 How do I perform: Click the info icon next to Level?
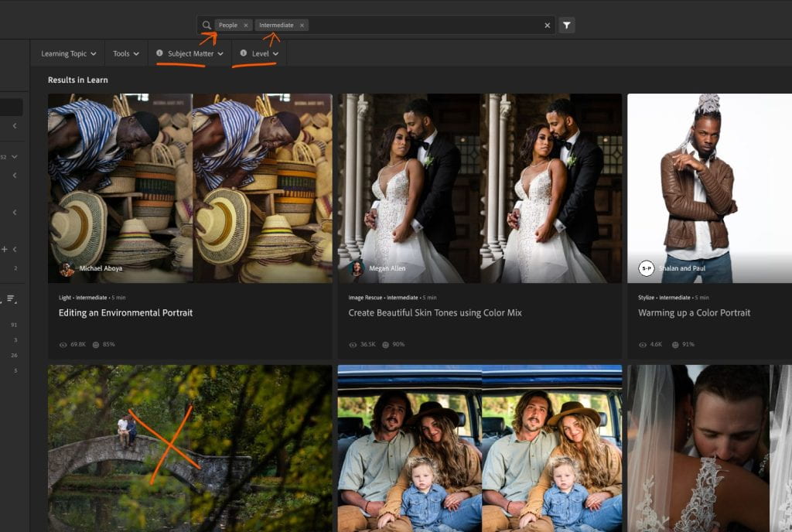[245, 53]
